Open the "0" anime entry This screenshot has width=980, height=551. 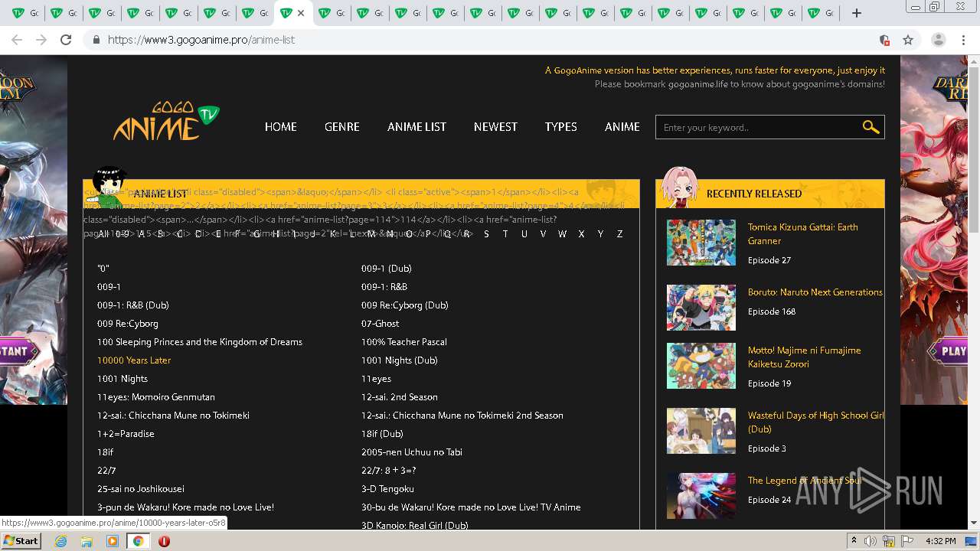point(103,269)
